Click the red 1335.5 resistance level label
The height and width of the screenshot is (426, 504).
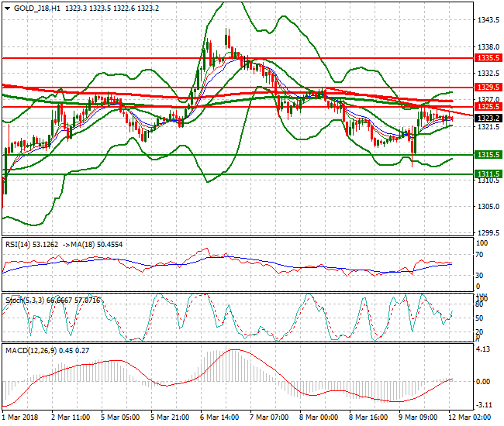coord(488,58)
